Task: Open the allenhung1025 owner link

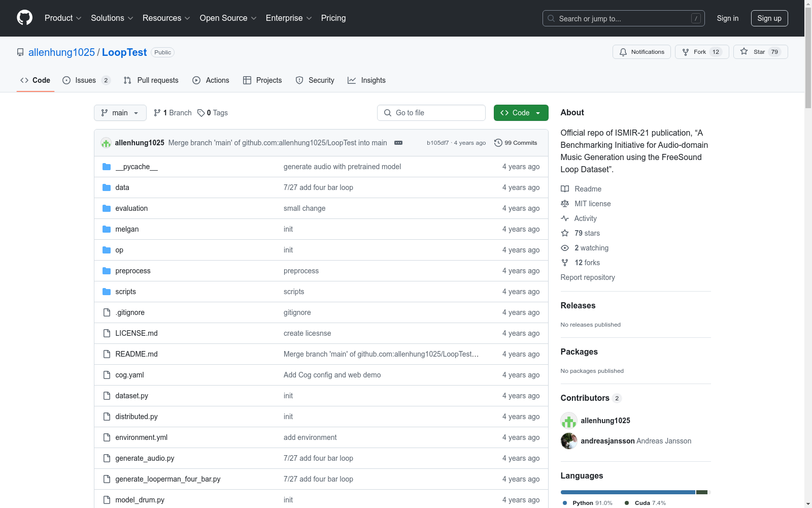Action: [61, 52]
